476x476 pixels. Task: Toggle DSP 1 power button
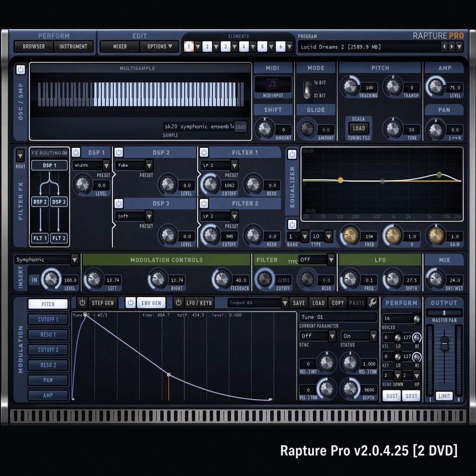point(76,152)
